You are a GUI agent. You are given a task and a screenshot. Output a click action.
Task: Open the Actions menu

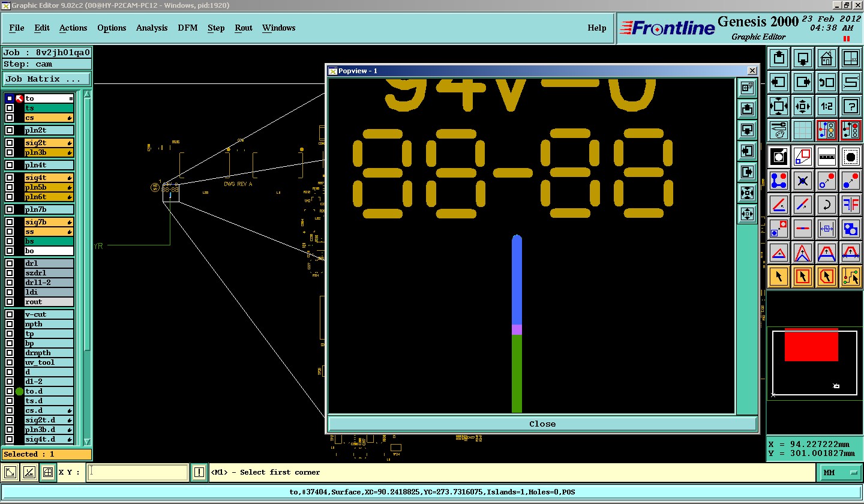click(73, 28)
